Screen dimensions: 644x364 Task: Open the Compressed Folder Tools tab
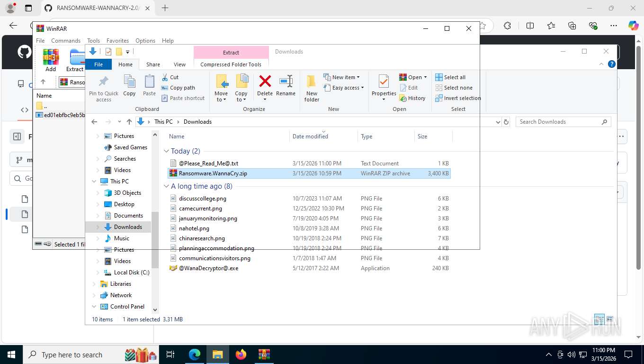[x=231, y=64]
